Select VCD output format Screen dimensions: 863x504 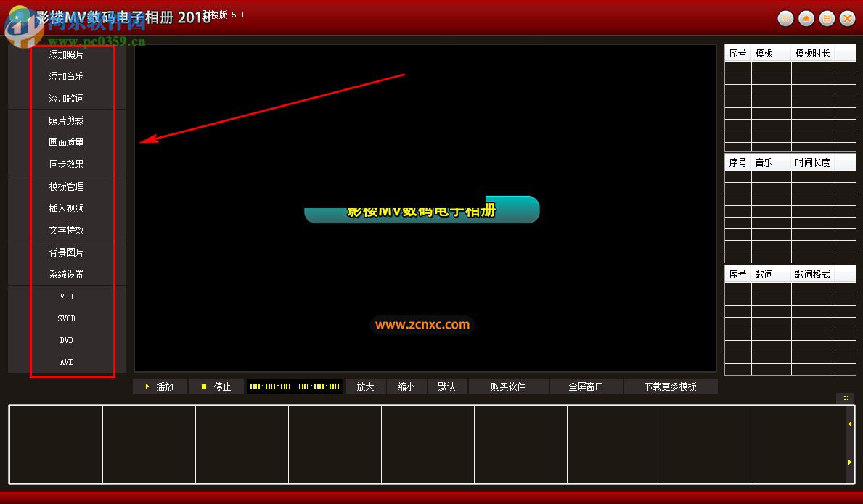pos(66,297)
